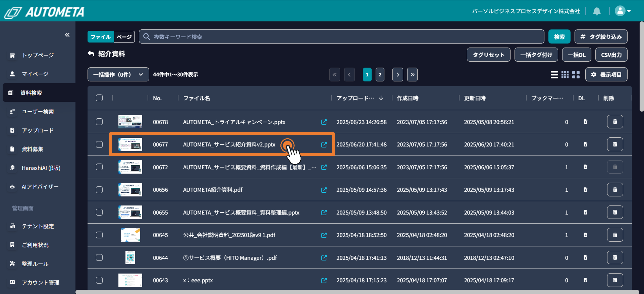Download file 00656 via DL icon
Image resolution: width=644 pixels, height=294 pixels.
pos(586,190)
